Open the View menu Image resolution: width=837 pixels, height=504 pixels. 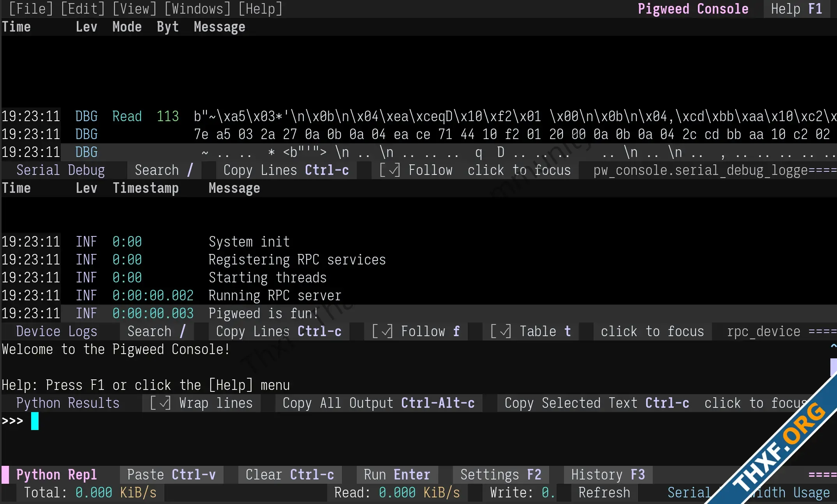click(x=135, y=9)
